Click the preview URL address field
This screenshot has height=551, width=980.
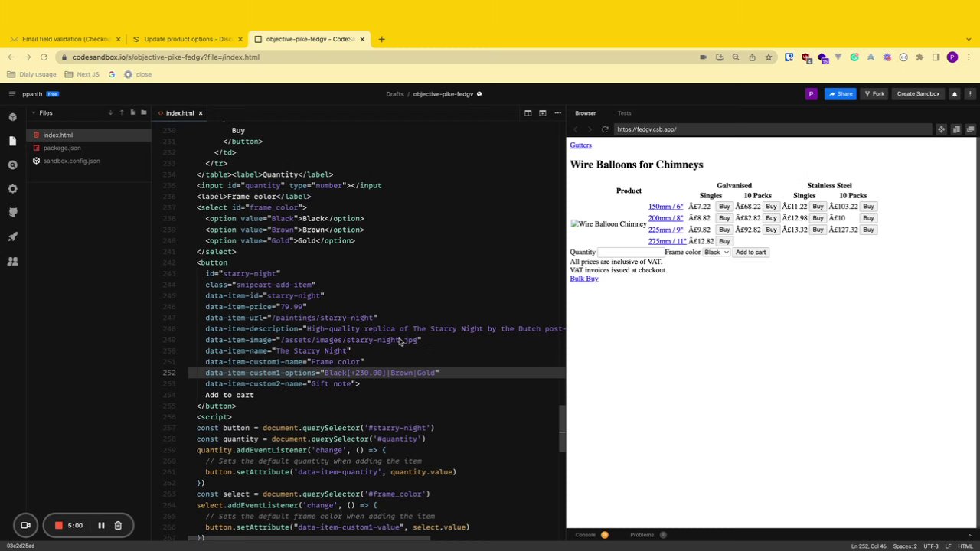tap(773, 129)
